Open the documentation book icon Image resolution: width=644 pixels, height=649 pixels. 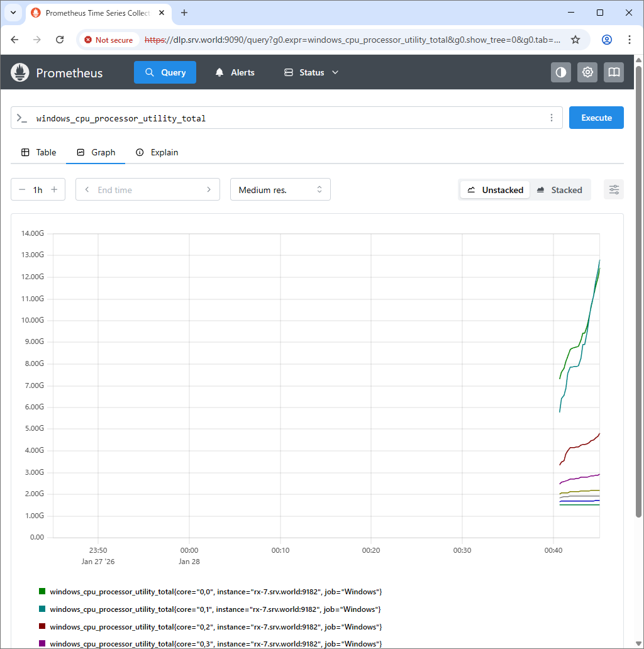point(614,72)
